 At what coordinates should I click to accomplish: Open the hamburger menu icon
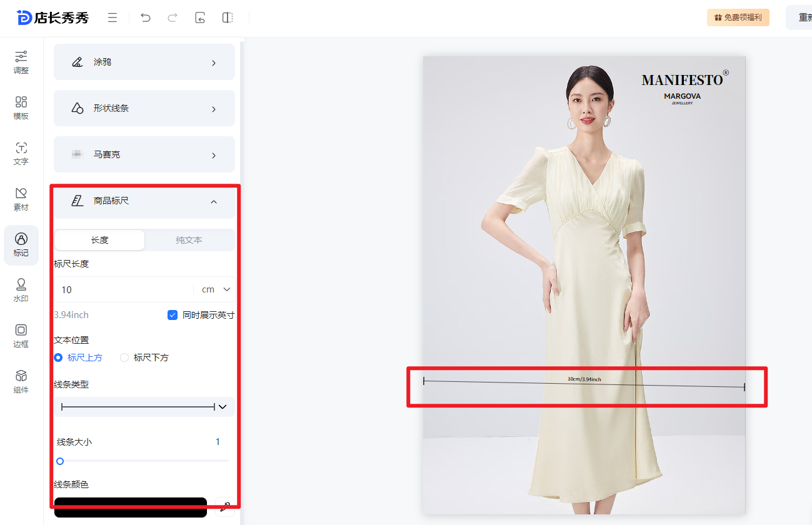113,17
